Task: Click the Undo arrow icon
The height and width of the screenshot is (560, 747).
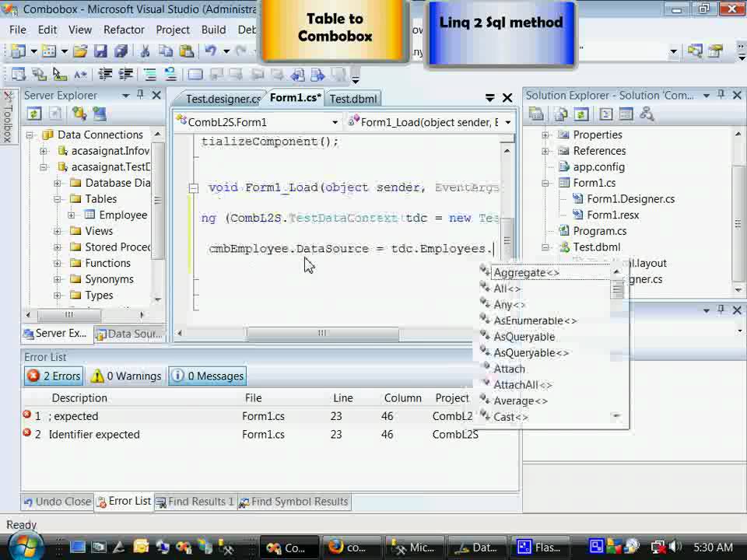Action: 211,51
